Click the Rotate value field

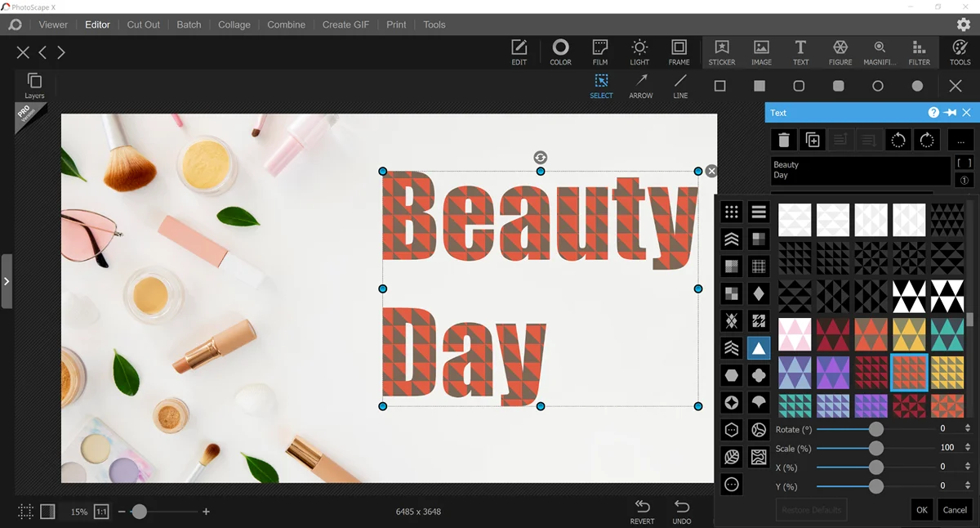tap(949, 429)
